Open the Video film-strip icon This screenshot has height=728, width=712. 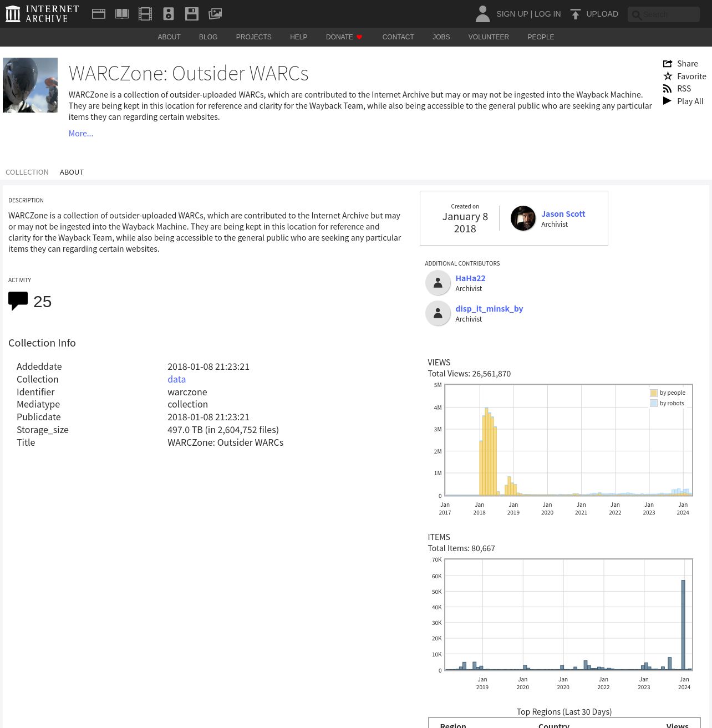(145, 14)
